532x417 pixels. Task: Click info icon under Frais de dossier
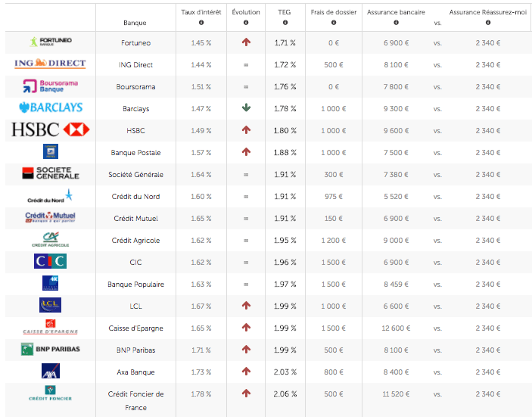(334, 23)
